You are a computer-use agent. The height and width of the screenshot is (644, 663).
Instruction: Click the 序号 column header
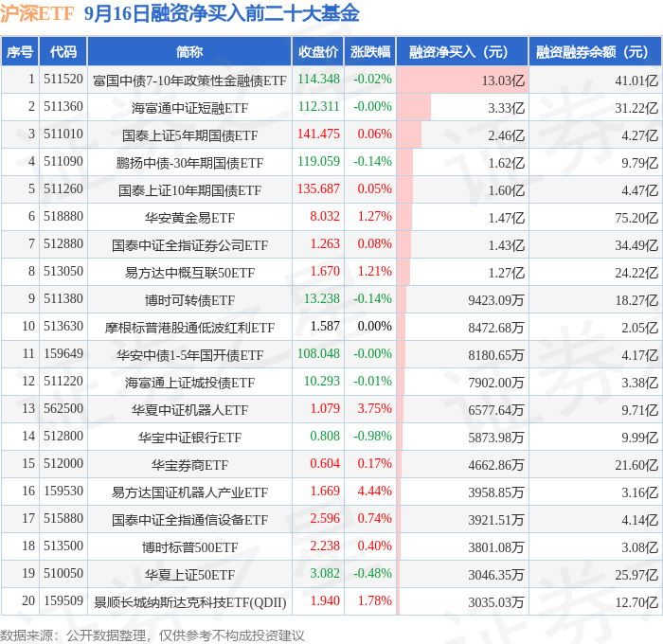pyautogui.click(x=20, y=51)
